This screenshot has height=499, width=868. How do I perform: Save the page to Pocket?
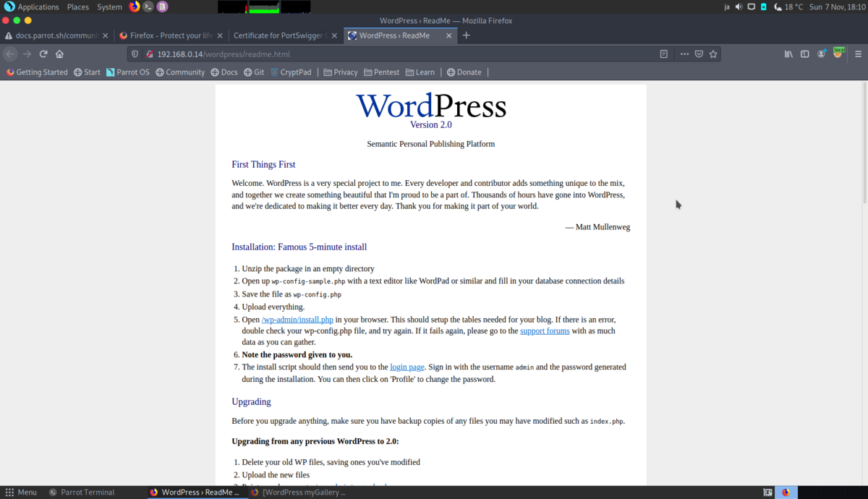(x=699, y=54)
